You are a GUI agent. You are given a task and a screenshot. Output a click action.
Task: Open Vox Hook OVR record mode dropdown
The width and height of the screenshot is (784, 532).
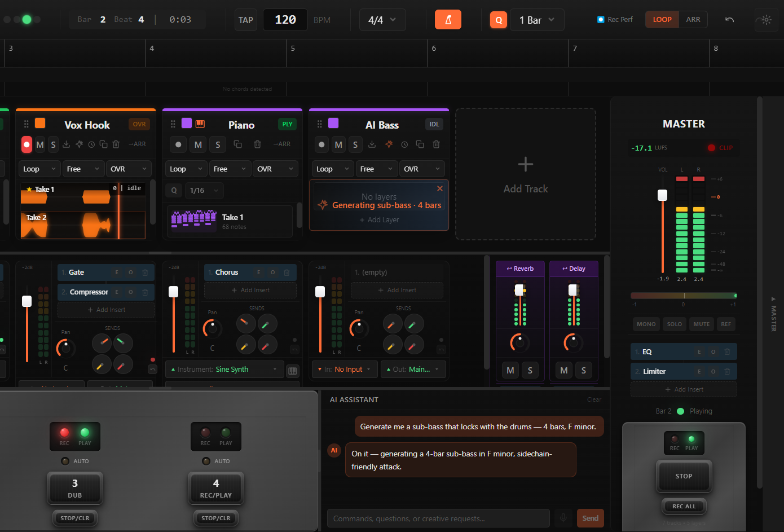pyautogui.click(x=128, y=169)
